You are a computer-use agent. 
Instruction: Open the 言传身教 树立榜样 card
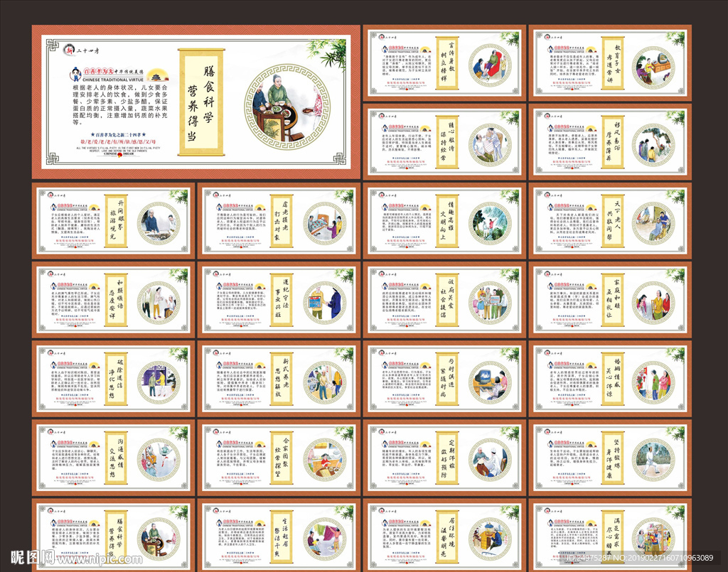444,63
